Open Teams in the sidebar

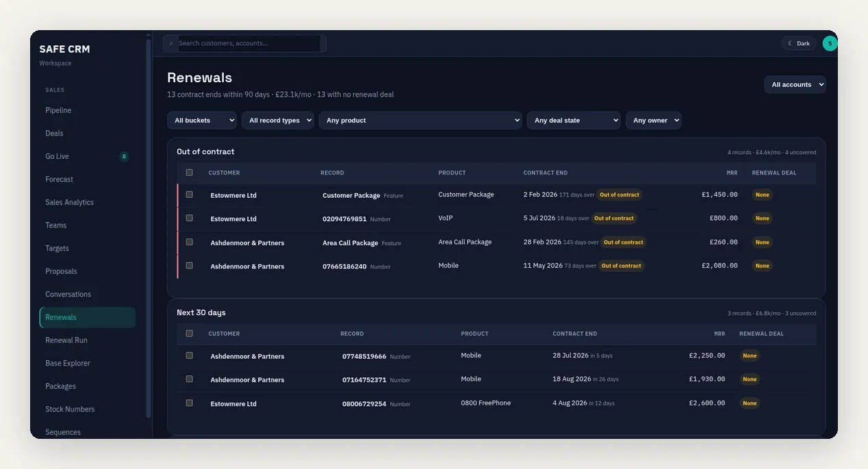click(88, 225)
